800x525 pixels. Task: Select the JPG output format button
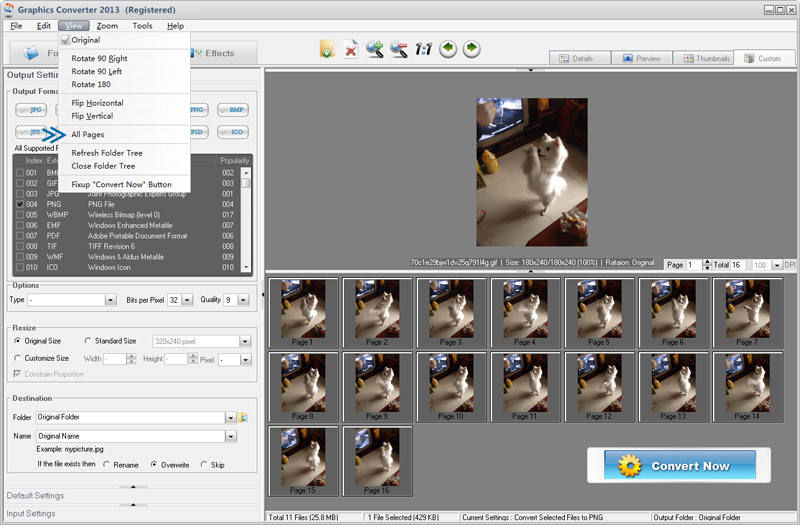31,110
